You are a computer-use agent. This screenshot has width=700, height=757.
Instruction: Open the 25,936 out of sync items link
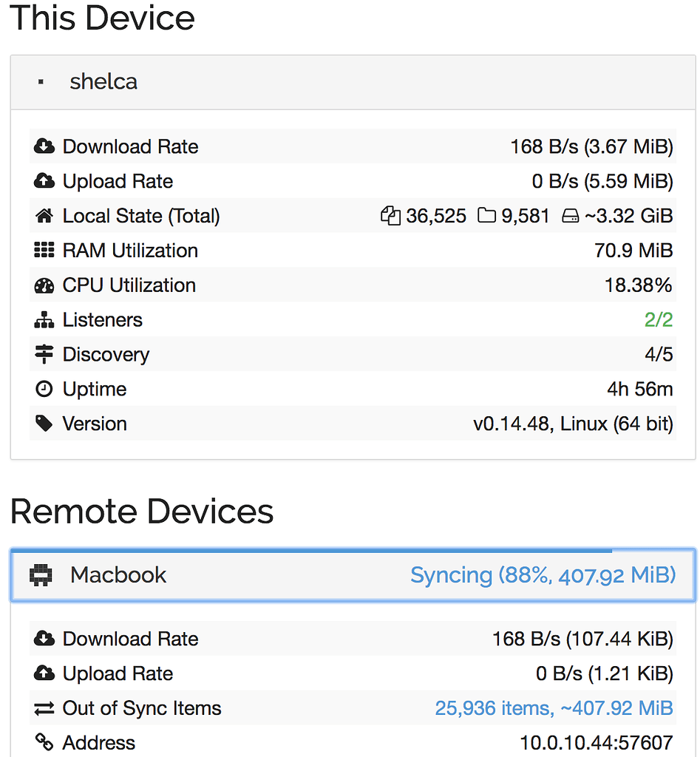coord(553,707)
